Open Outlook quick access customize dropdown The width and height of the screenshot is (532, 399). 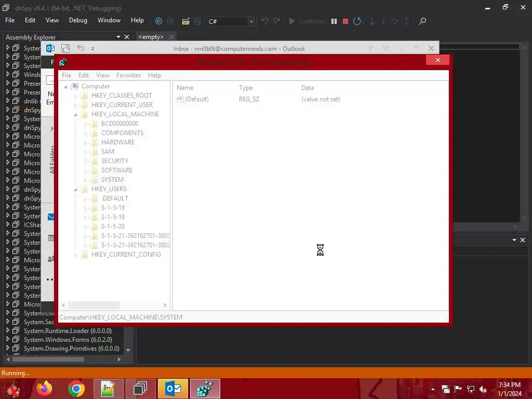point(92,49)
